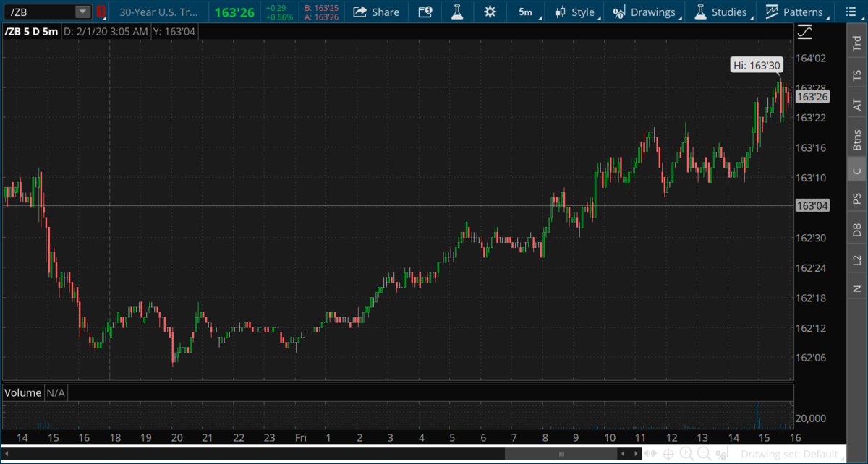Click the ask price A: 163'26
Viewport: 868px width, 464px height.
click(x=322, y=17)
